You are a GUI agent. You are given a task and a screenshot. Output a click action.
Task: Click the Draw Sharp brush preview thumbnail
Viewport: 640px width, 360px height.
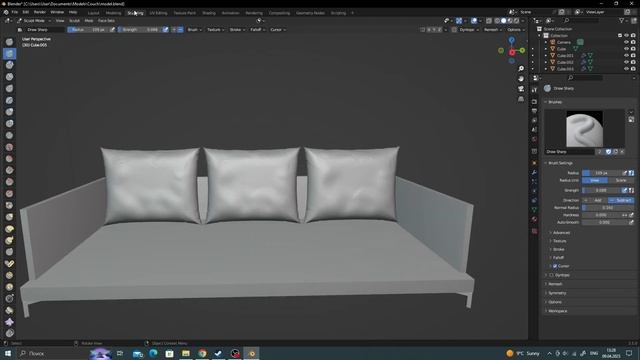click(x=584, y=129)
